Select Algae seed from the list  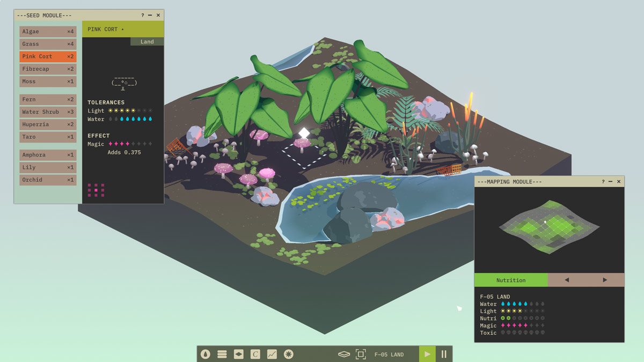pos(48,32)
